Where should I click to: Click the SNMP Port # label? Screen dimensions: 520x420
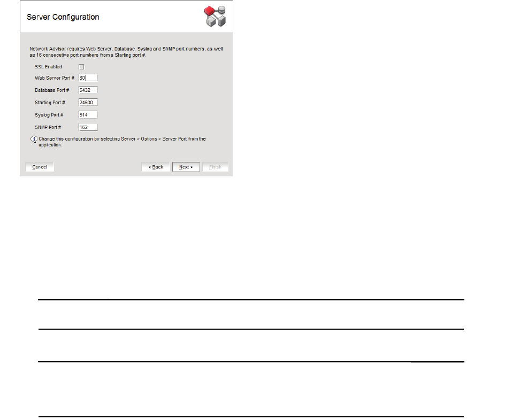click(48, 127)
